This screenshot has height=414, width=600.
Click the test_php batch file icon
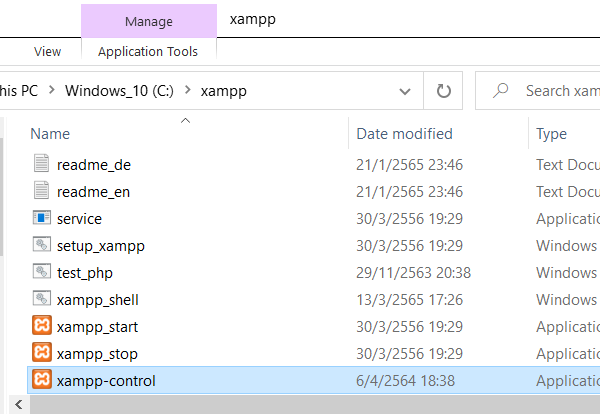coord(41,272)
